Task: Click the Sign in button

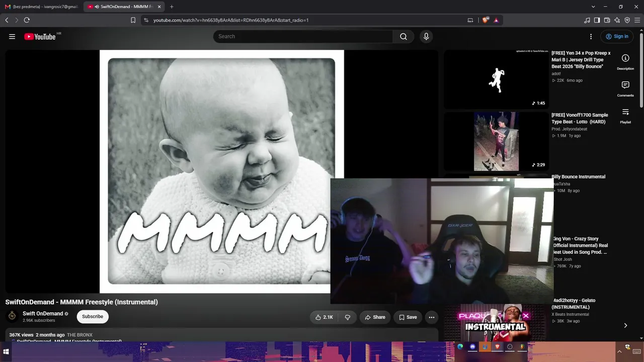Action: click(617, 36)
